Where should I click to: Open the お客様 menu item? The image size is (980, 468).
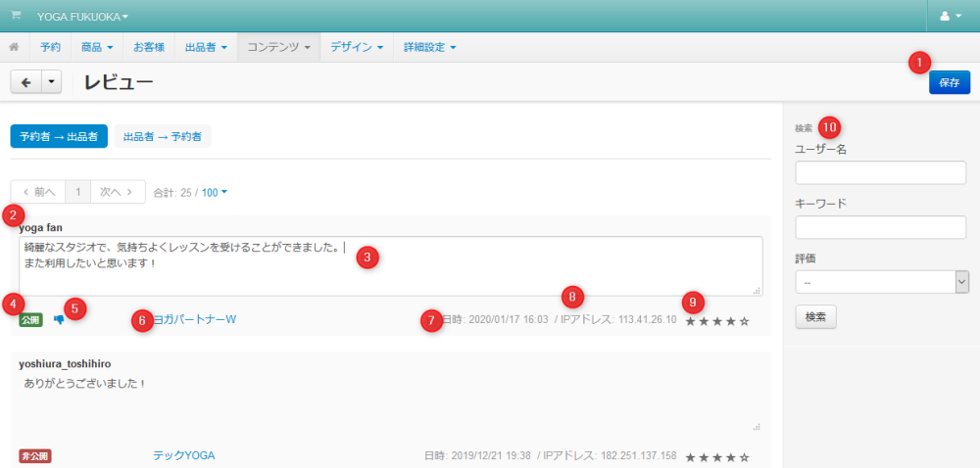[149, 47]
